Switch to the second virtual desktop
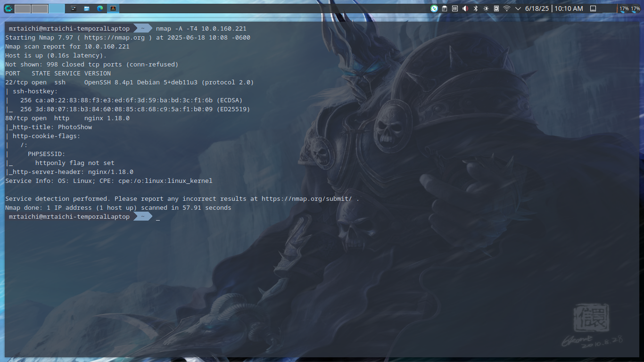The image size is (644, 362). 40,8
